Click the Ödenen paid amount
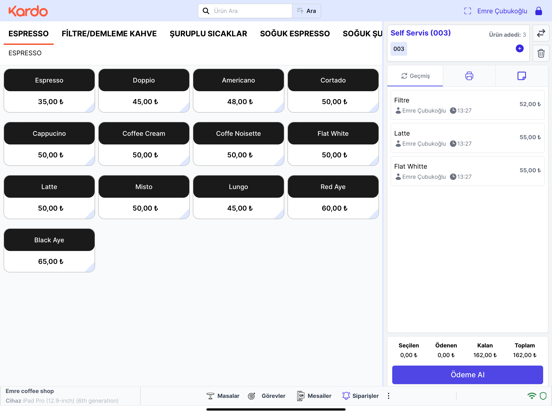Image resolution: width=552 pixels, height=414 pixels. (x=446, y=355)
